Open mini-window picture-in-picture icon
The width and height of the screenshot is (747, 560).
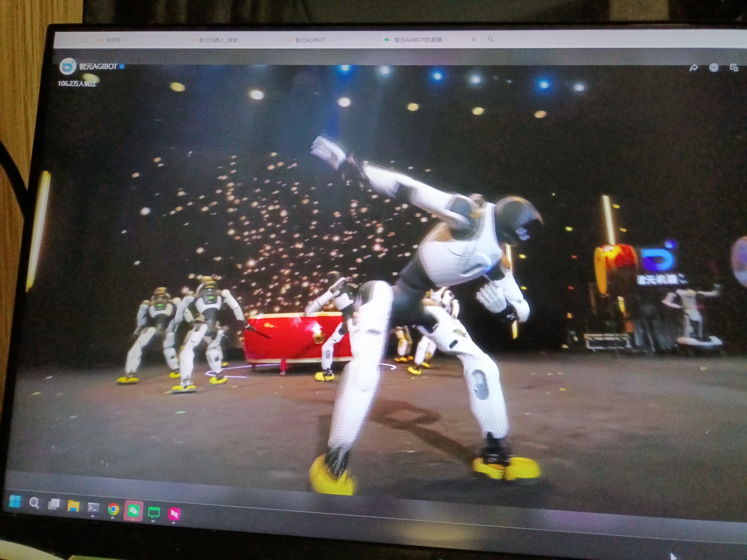(x=734, y=67)
